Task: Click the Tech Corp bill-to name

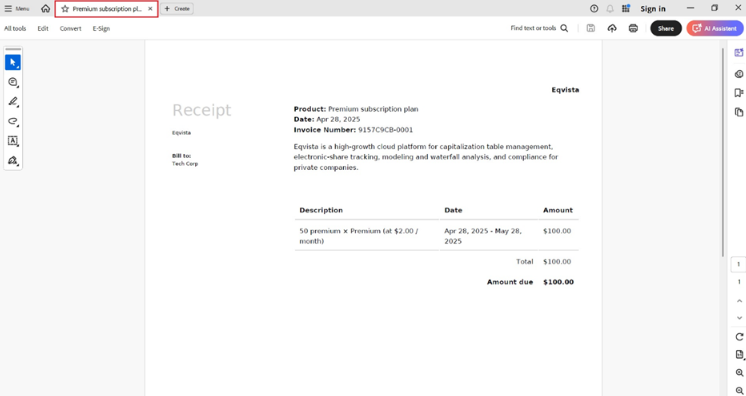Action: coord(185,164)
